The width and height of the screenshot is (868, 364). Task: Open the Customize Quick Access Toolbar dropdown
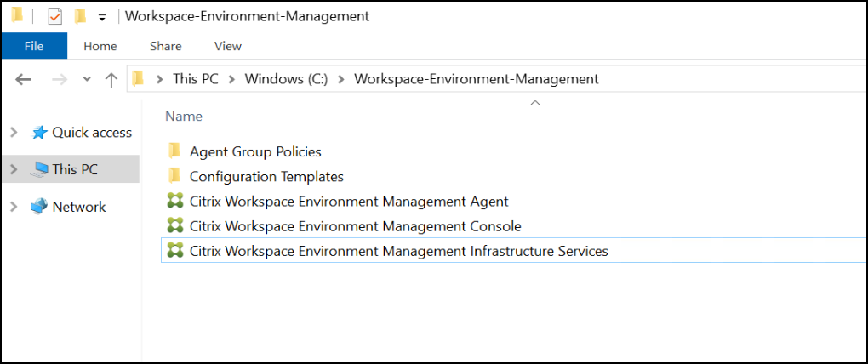coord(102,17)
